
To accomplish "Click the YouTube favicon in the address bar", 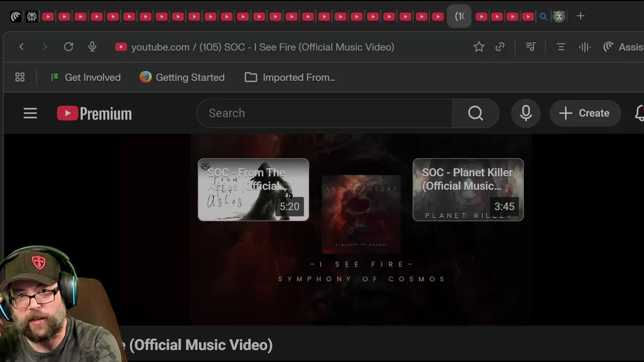I will pyautogui.click(x=121, y=47).
